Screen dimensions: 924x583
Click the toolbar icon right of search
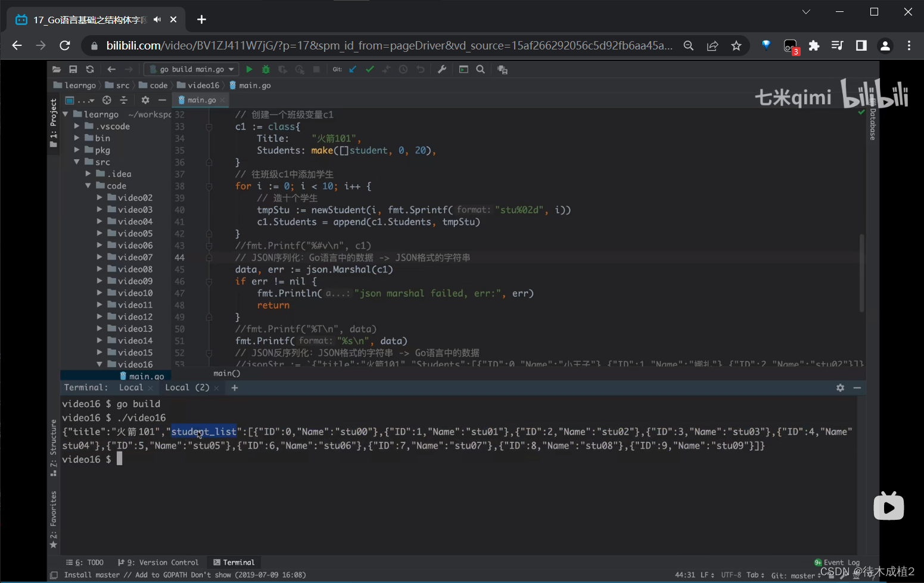(x=502, y=70)
